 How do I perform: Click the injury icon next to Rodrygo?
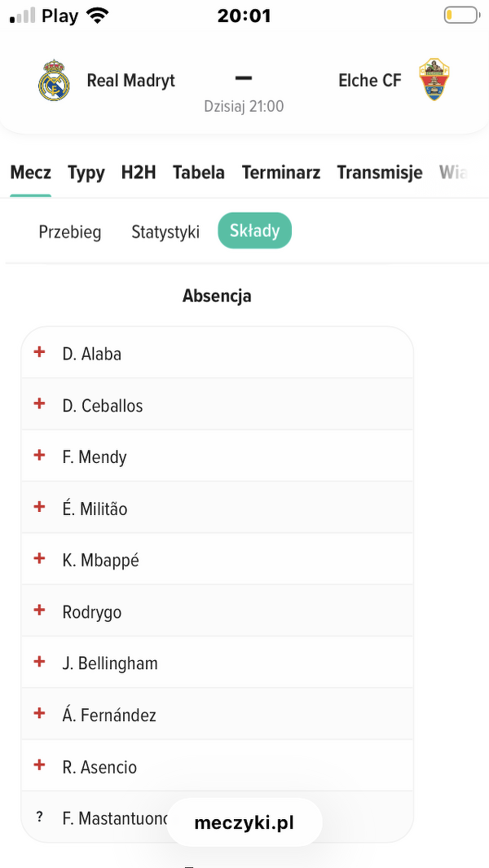[x=39, y=610]
